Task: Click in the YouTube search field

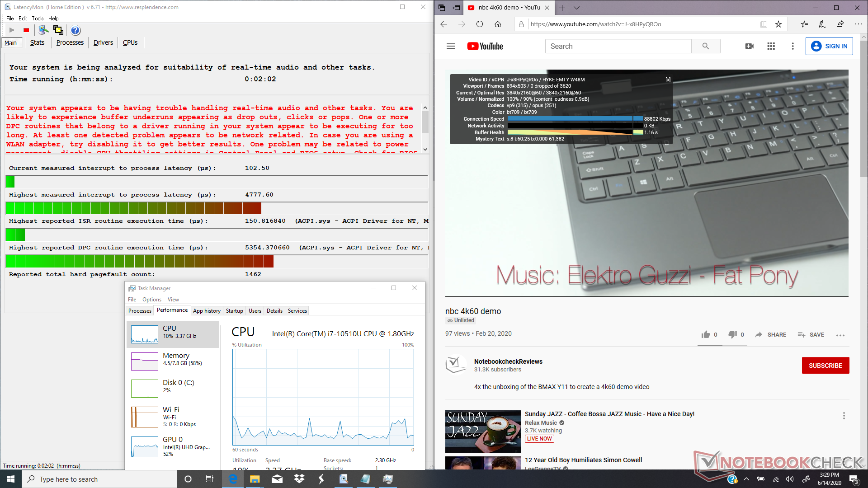Action: pyautogui.click(x=618, y=46)
